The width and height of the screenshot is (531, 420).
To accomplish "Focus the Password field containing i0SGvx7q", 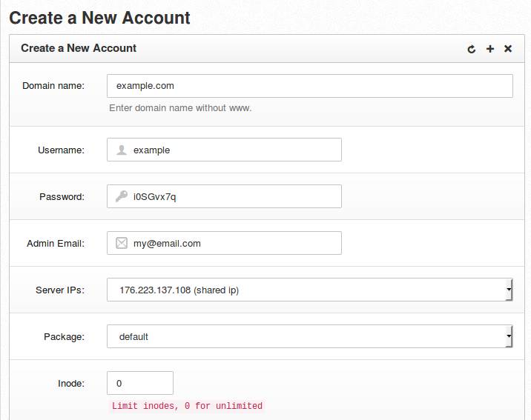I will tap(224, 196).
